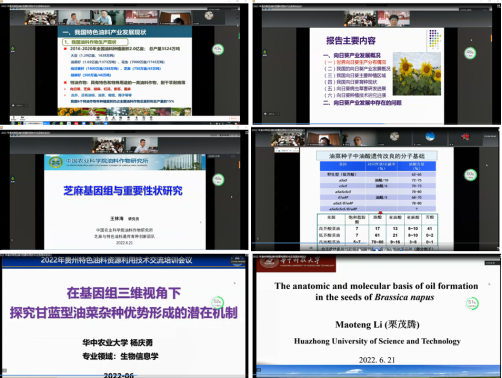Screen dimensions: 502x378
Task: Show previous participants with strip's left arrow
Action: [12, 17]
